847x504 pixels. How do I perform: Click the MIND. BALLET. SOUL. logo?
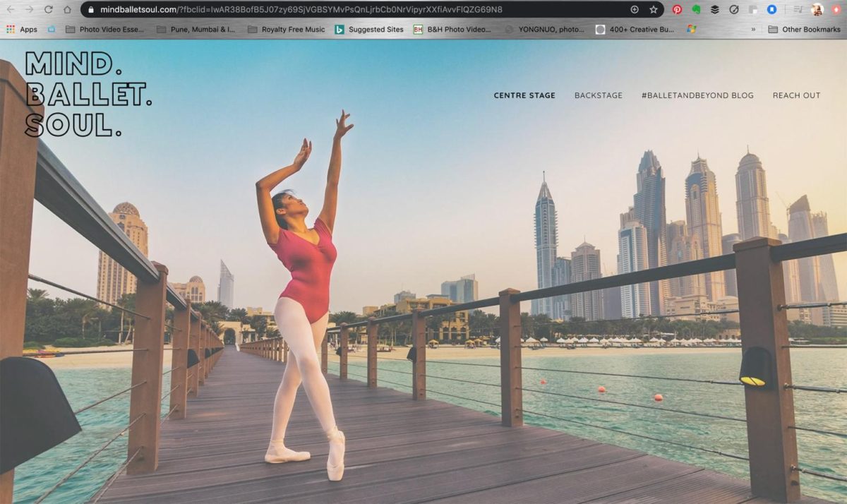(x=88, y=94)
